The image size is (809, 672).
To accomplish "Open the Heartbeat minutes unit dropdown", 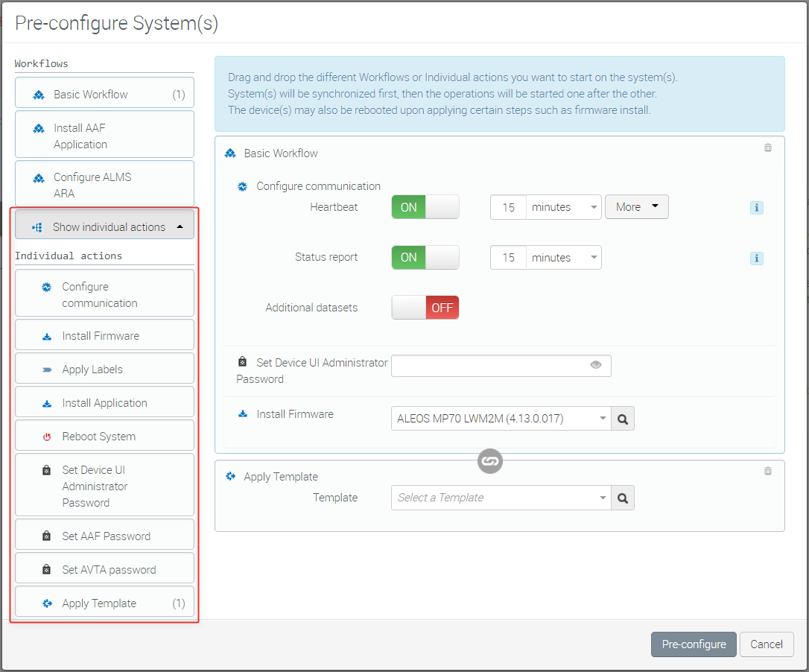I will coord(564,207).
